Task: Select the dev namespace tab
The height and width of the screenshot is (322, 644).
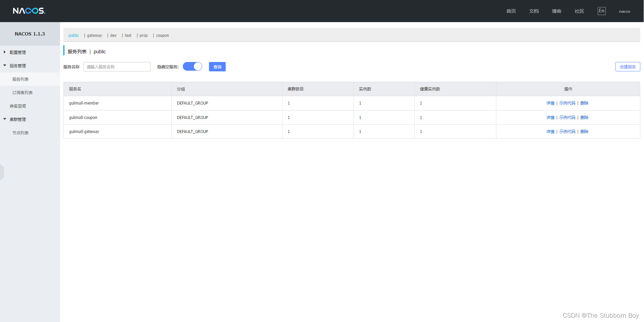Action: (113, 36)
